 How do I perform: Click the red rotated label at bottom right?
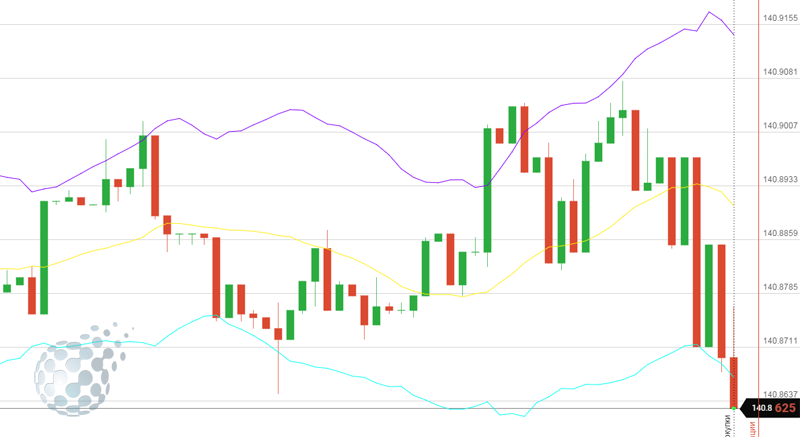coord(755,427)
